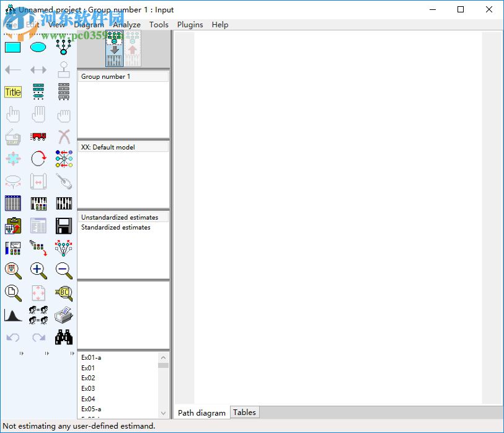Viewport: 504px width, 433px height.
Task: Click the zoom out minus magnifier tool
Action: pos(64,270)
